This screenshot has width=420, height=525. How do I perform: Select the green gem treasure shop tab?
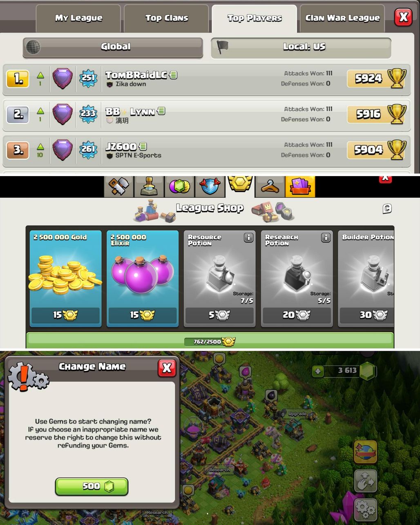pos(179,186)
